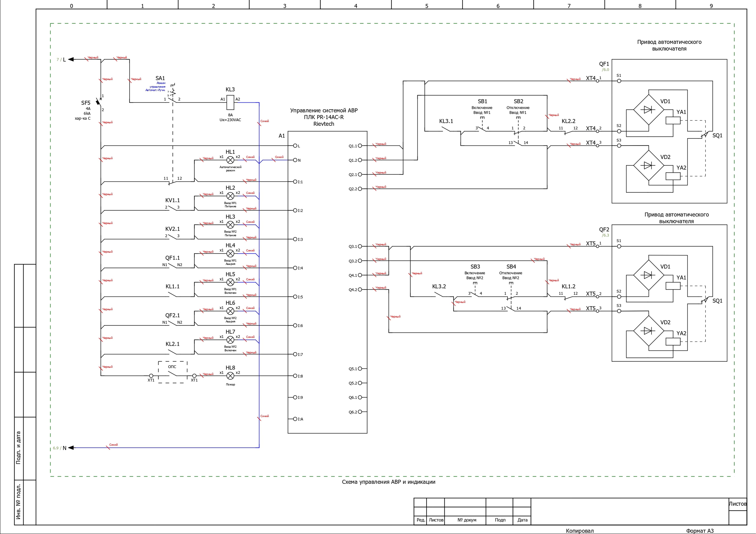Image resolution: width=756 pixels, height=534 pixels.
Task: Select the SB1 pushbutton contact symbol
Action: (x=482, y=129)
